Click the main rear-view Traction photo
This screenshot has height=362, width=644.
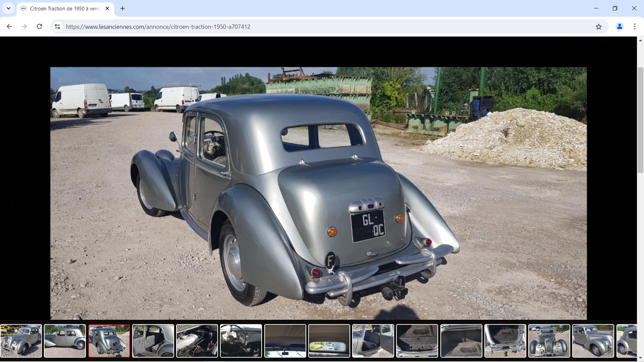click(x=318, y=193)
